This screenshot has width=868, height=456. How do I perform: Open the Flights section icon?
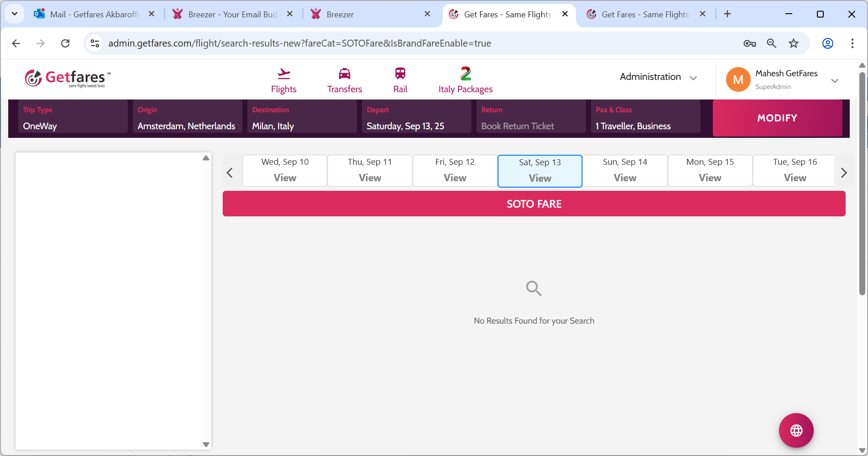tap(283, 73)
